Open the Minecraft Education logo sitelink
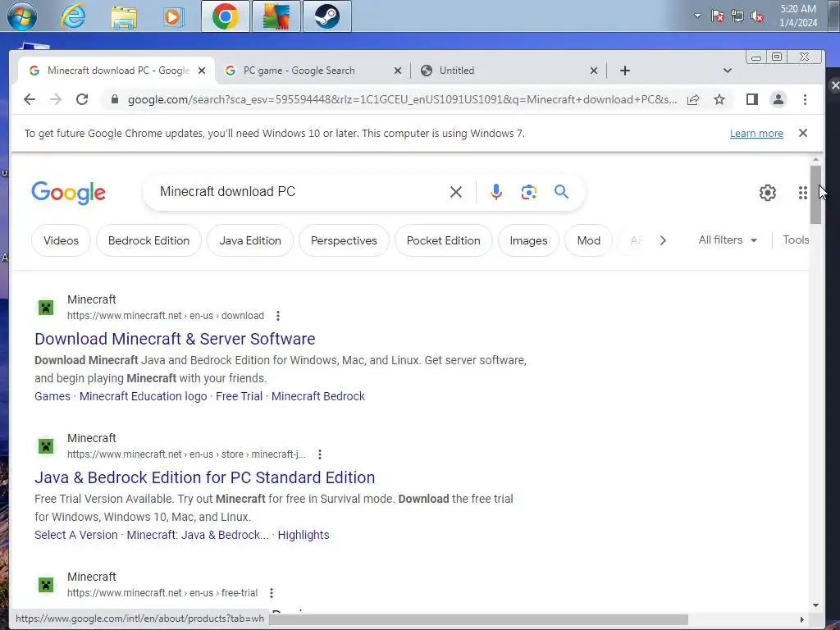 click(143, 396)
